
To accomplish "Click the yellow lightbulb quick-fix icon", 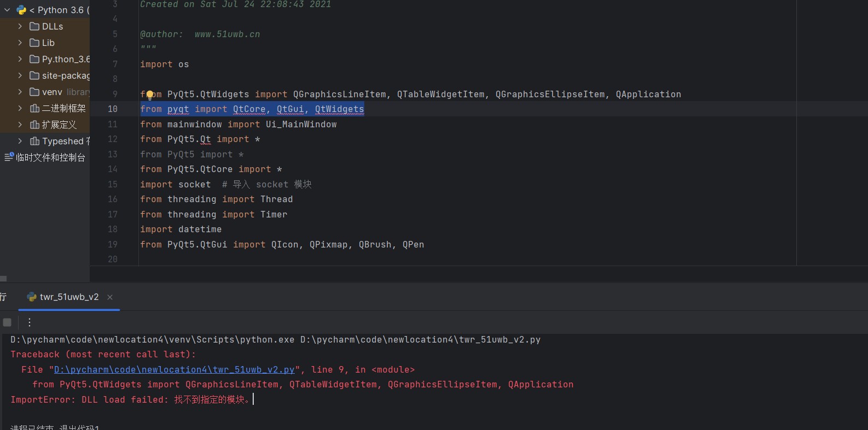I will pos(149,96).
